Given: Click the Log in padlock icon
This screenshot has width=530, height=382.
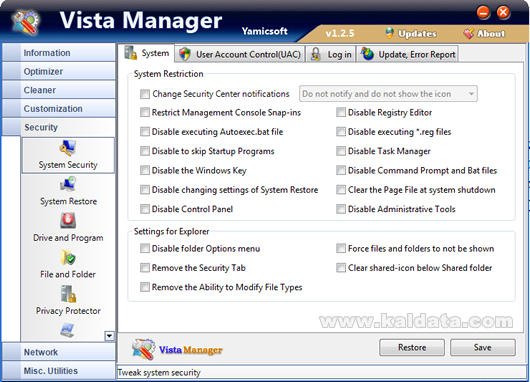Looking at the screenshot, I should coord(316,54).
